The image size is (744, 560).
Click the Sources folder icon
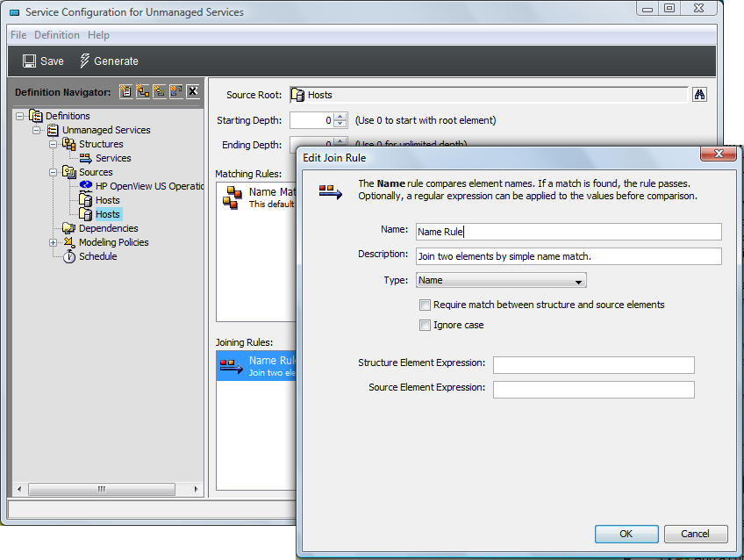[x=69, y=172]
